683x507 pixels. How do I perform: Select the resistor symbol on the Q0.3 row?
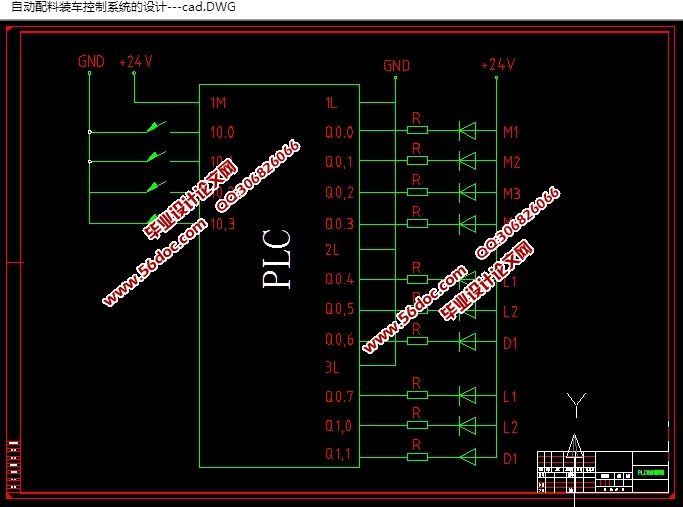[417, 224]
